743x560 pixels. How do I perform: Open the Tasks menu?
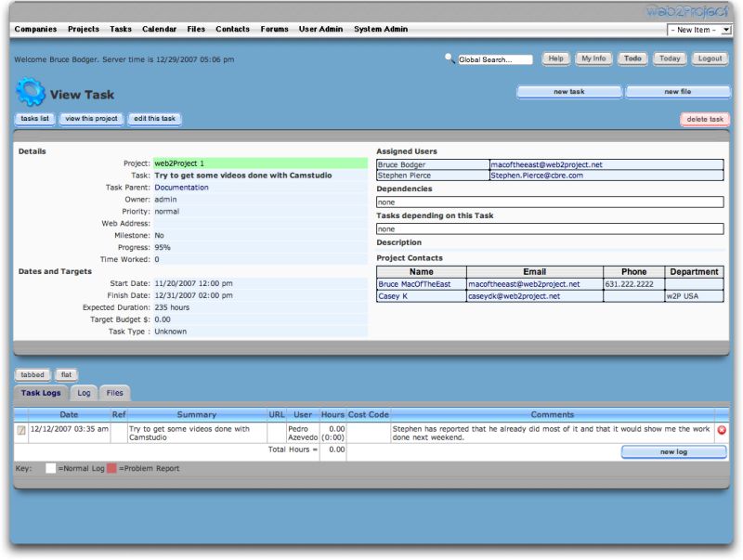click(x=121, y=29)
